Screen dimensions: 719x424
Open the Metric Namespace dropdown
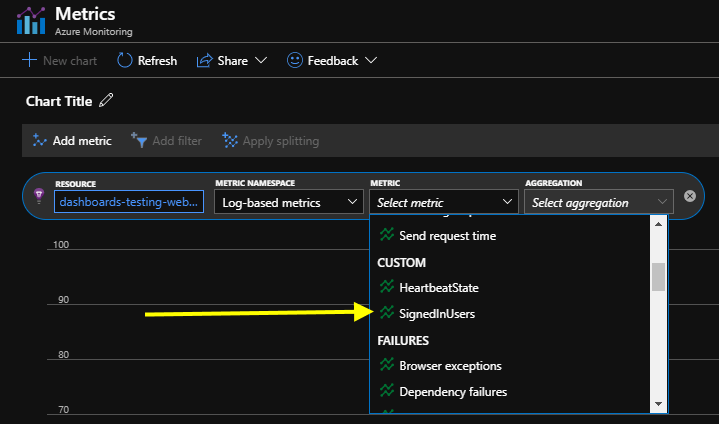click(287, 202)
